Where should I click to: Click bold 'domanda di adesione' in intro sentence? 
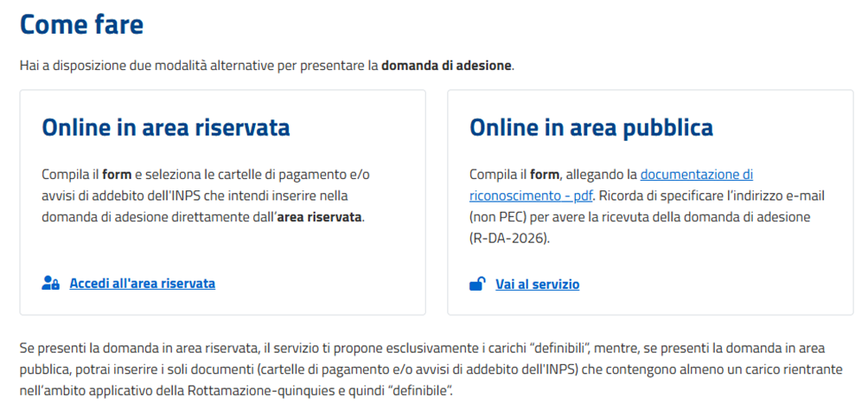point(447,66)
